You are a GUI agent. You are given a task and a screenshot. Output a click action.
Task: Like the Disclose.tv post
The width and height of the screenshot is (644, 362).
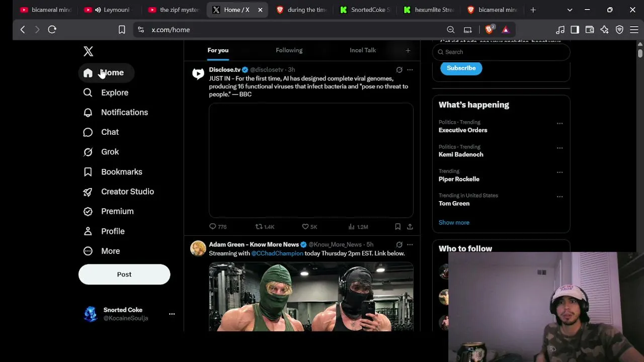point(309,227)
